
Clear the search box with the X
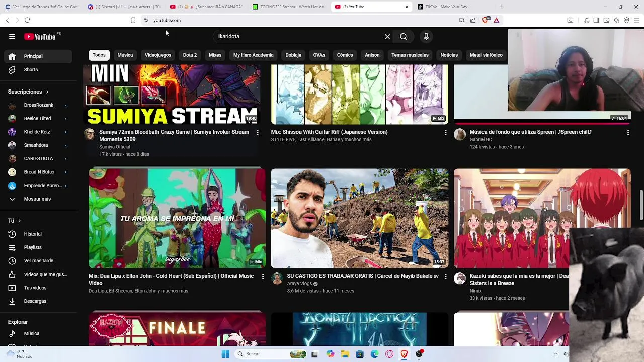coord(387,36)
